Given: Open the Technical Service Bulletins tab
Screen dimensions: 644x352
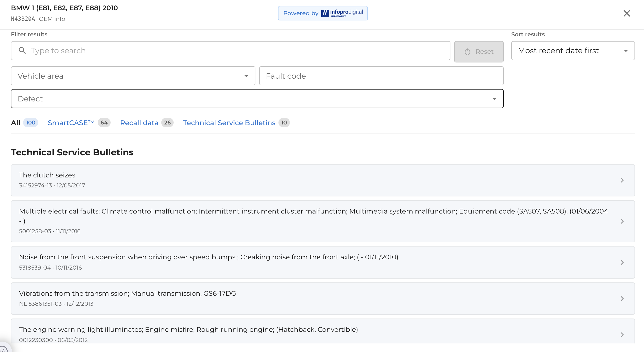Looking at the screenshot, I should point(236,123).
